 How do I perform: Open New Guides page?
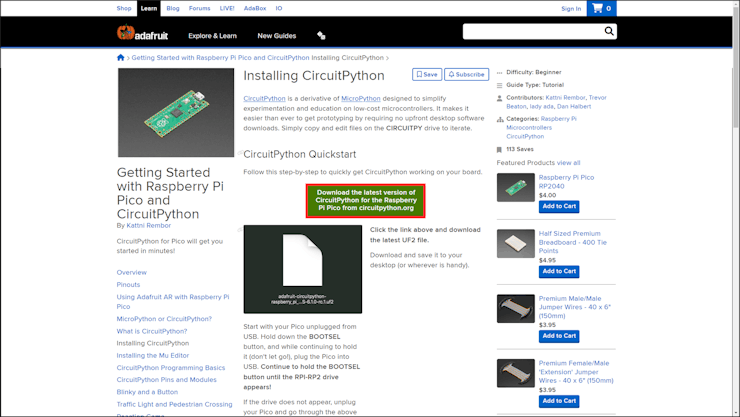tap(277, 36)
